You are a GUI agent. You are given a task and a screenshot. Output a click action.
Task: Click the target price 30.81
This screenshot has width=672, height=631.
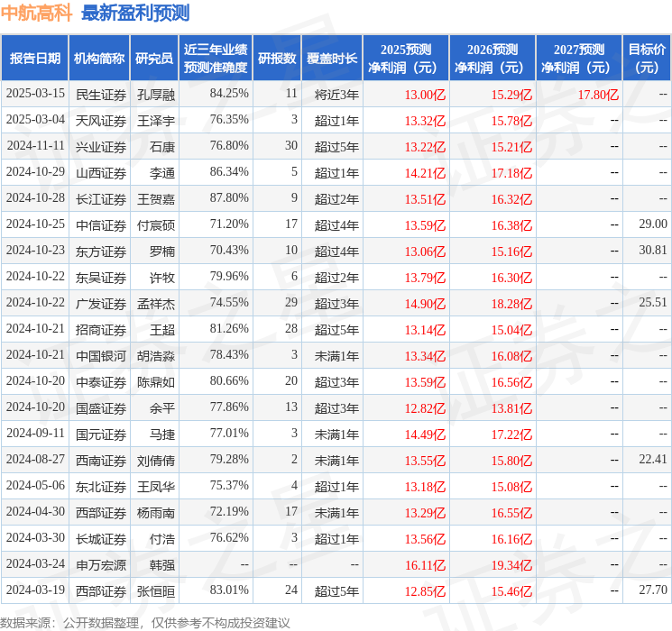click(x=653, y=251)
